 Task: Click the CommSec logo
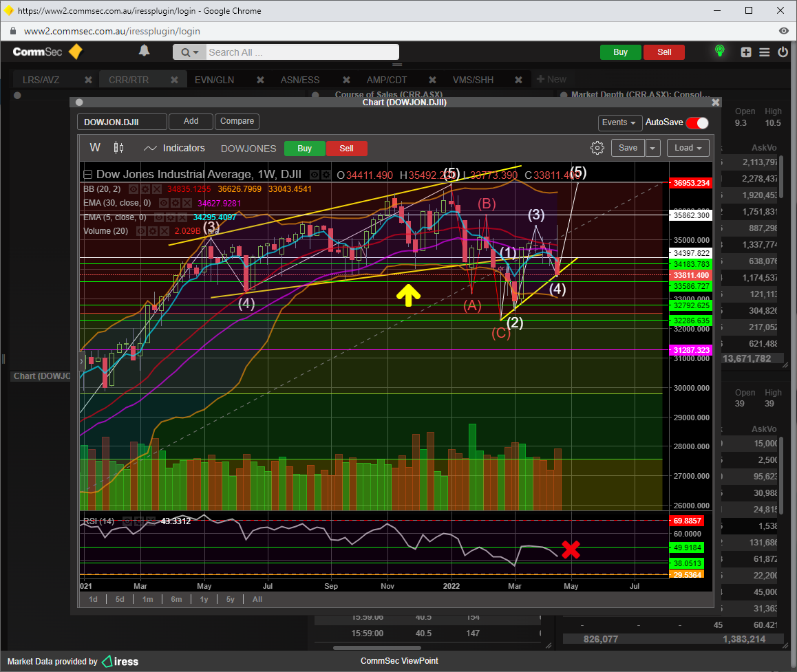click(x=47, y=52)
